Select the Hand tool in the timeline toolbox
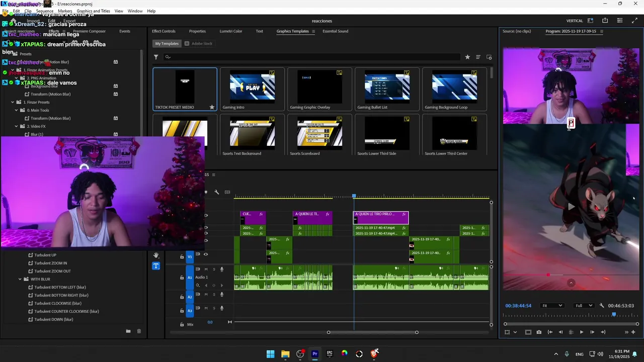The width and height of the screenshot is (644, 362). [156, 255]
